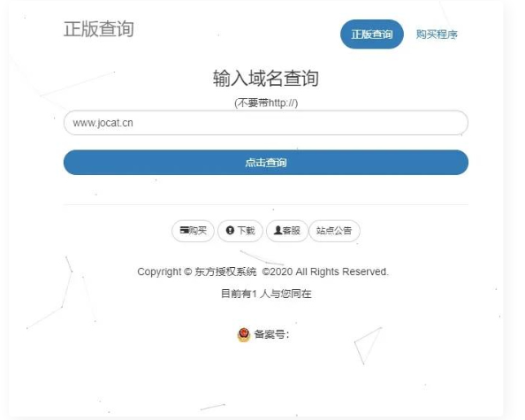Click the round download icon beside 下载

point(230,231)
